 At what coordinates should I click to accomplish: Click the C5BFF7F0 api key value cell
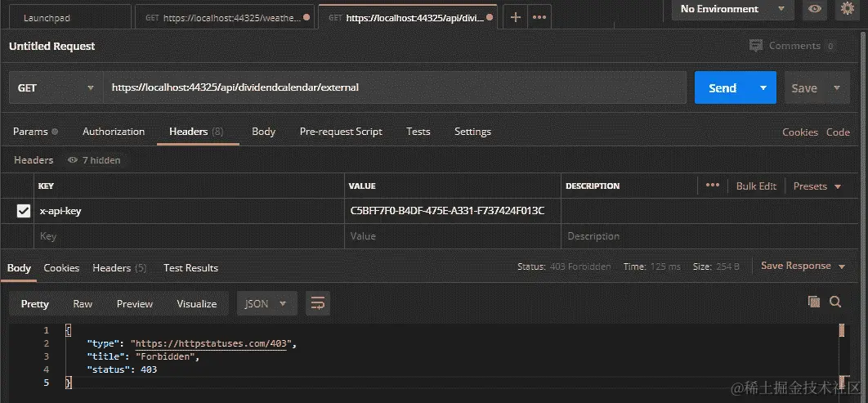point(452,211)
